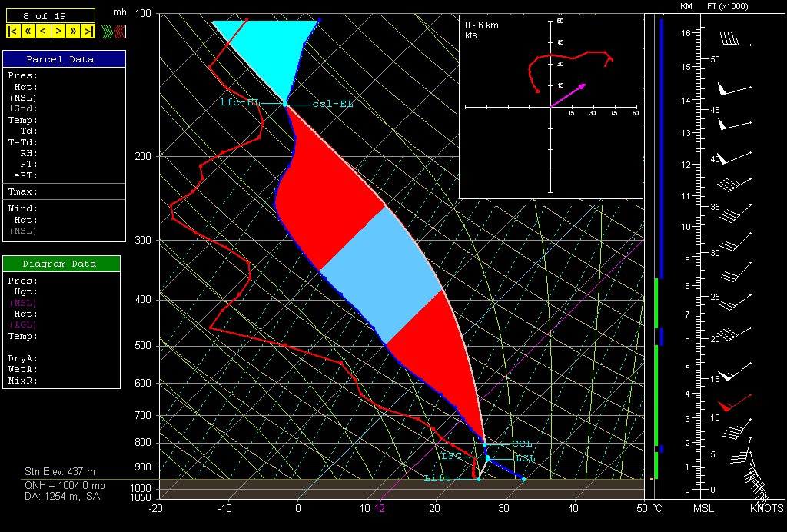Open the Diagram Data panel header
Image resolution: width=787 pixels, height=532 pixels.
(61, 264)
